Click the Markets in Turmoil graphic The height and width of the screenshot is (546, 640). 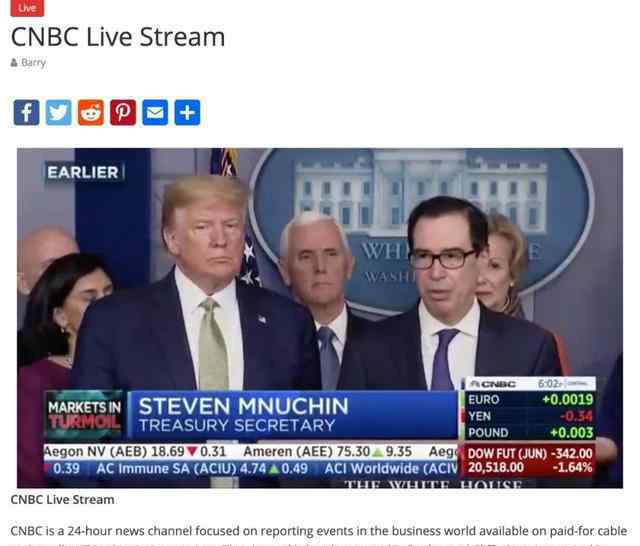[x=84, y=415]
